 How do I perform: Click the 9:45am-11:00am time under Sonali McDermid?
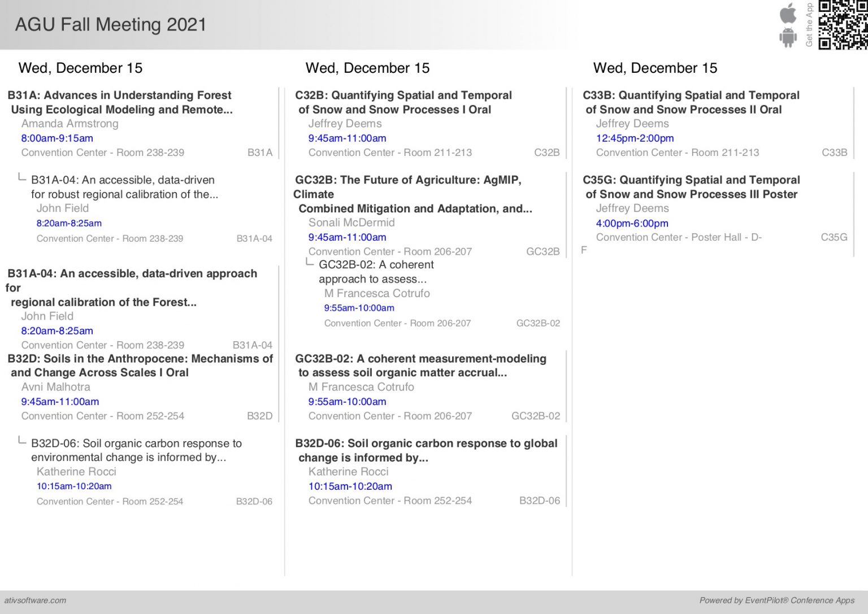point(347,237)
